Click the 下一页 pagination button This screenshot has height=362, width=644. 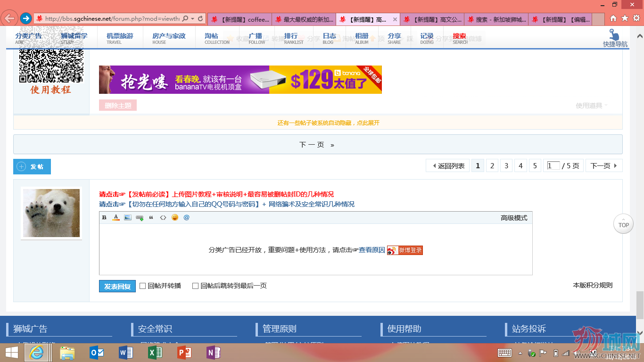point(604,166)
